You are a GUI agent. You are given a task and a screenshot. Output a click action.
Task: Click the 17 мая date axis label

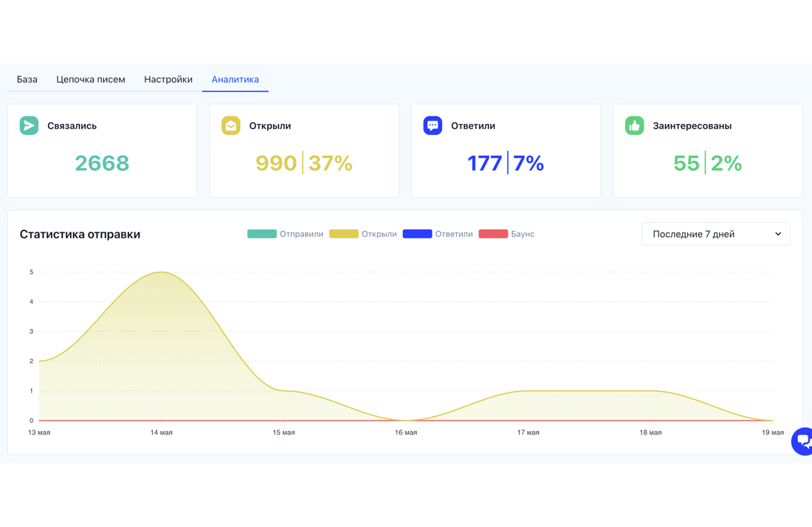click(x=529, y=433)
